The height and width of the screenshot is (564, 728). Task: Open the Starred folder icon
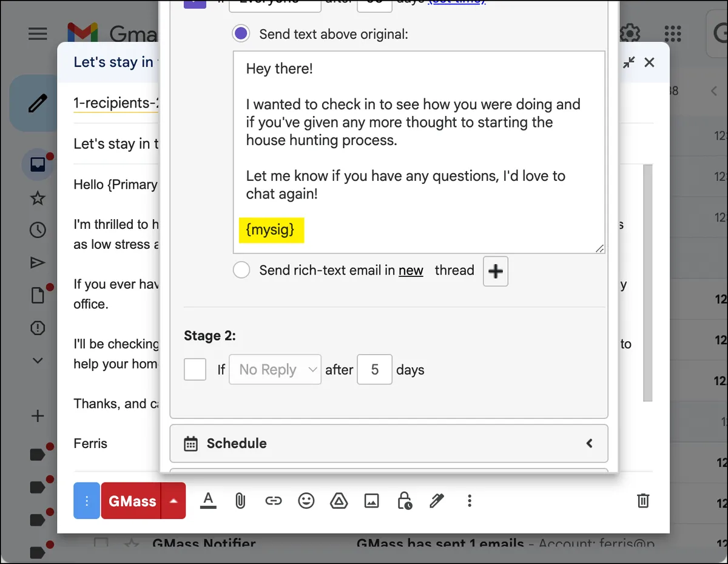click(x=38, y=198)
